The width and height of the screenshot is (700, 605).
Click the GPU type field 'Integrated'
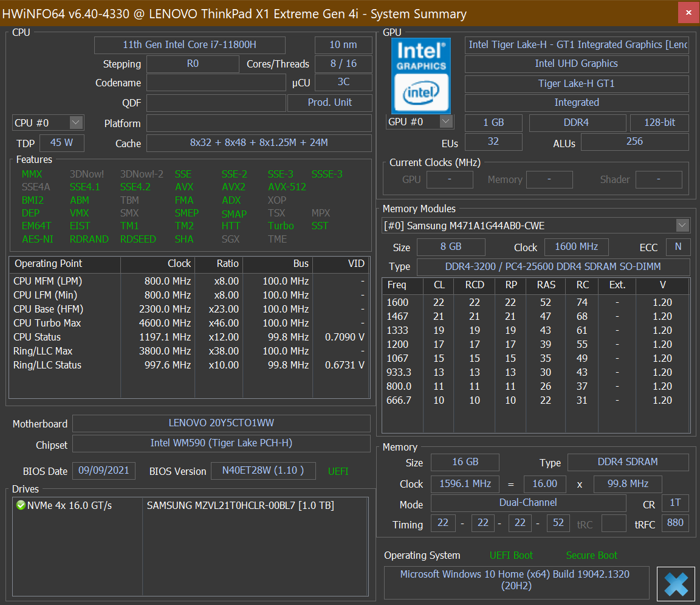point(577,103)
